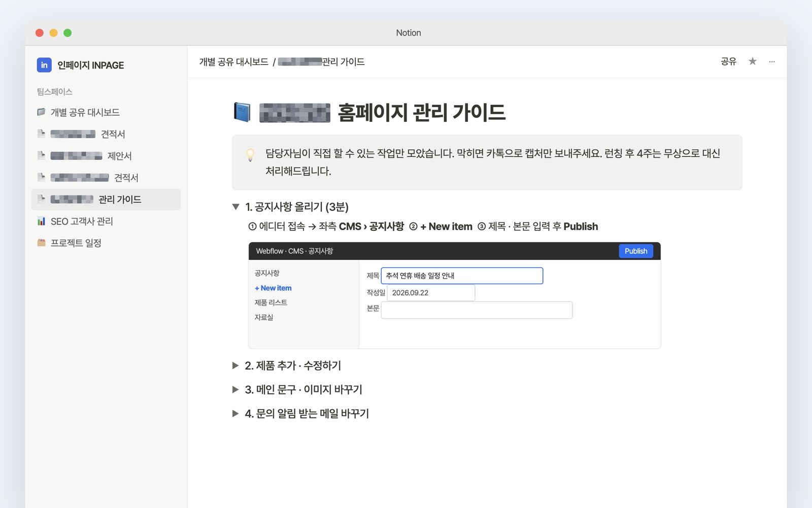The width and height of the screenshot is (812, 508).
Task: Click the 공유 share button
Action: (728, 61)
